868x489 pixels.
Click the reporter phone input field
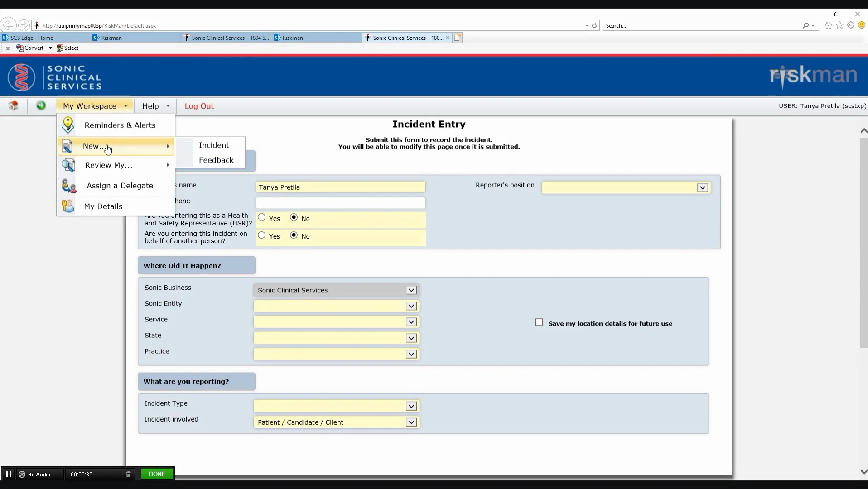340,203
